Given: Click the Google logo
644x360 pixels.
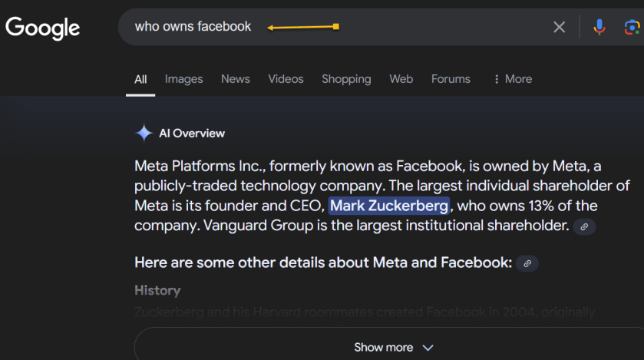Looking at the screenshot, I should coord(43,28).
